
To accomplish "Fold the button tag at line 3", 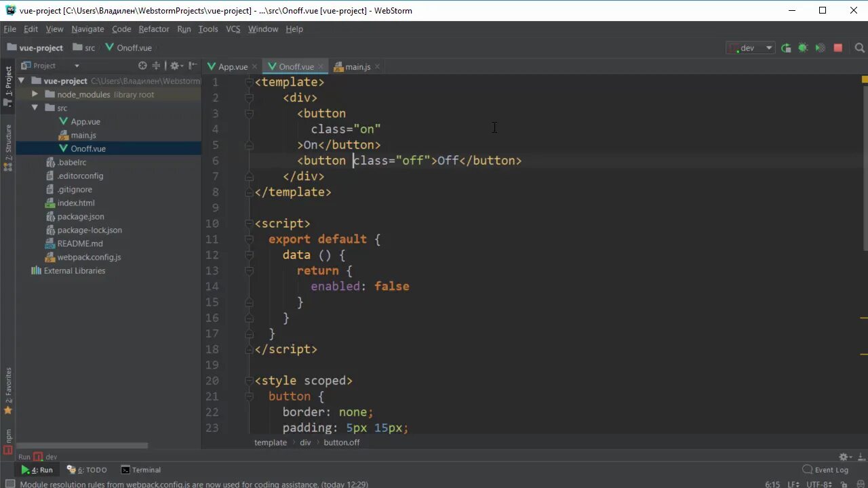I will coord(249,113).
